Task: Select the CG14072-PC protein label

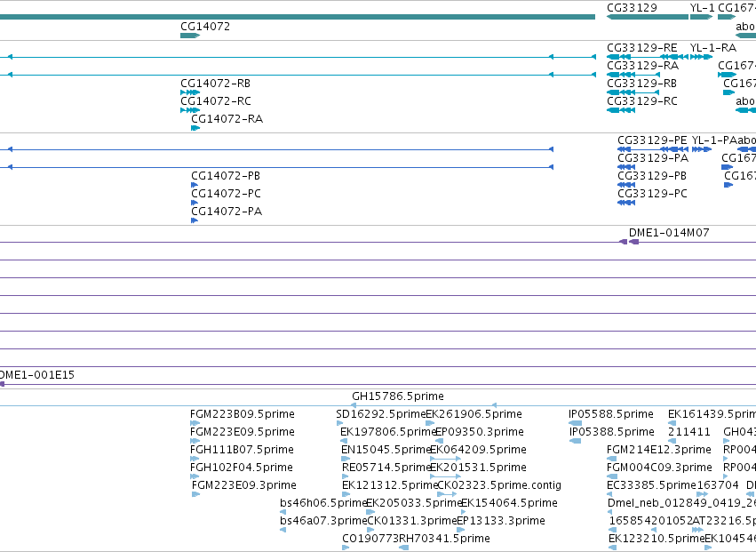Action: point(226,194)
